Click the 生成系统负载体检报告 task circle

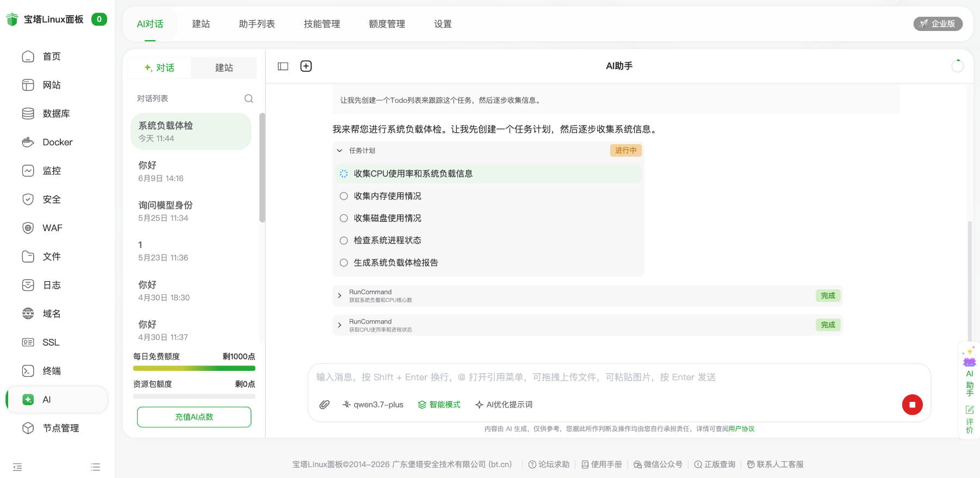344,263
